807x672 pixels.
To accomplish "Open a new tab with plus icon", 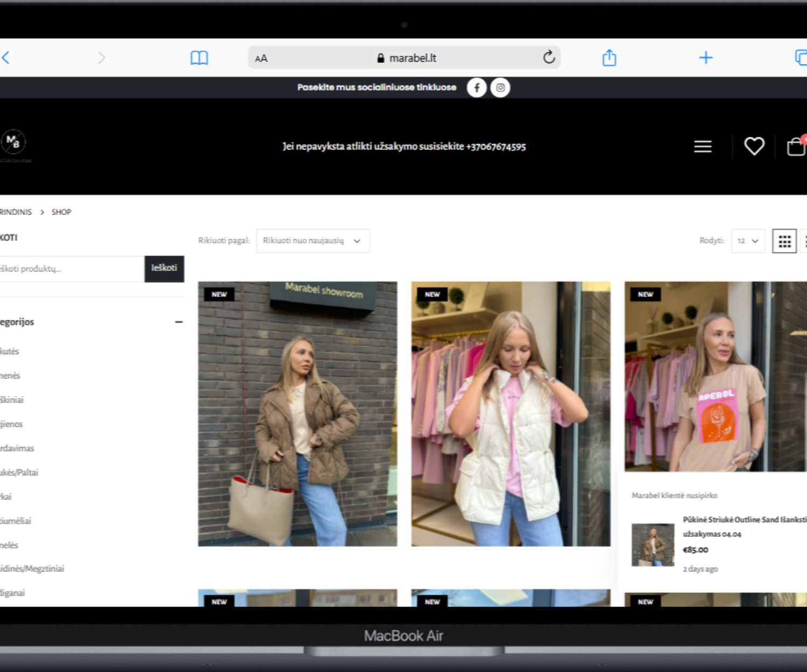I will click(705, 58).
